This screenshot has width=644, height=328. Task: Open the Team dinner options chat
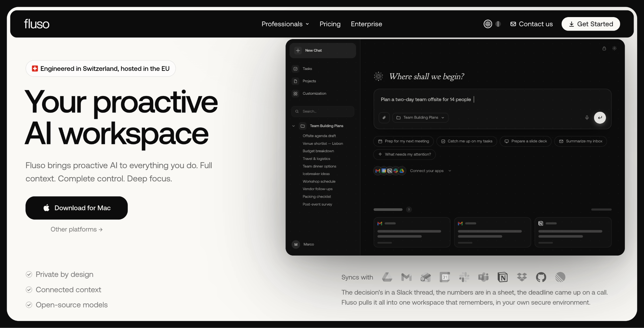point(319,167)
